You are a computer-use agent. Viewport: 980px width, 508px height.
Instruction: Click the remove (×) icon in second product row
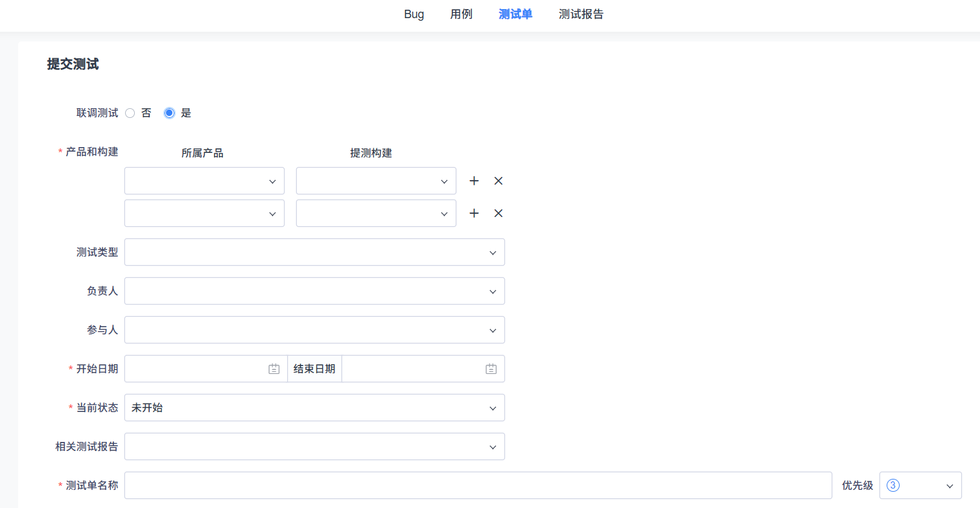point(498,213)
